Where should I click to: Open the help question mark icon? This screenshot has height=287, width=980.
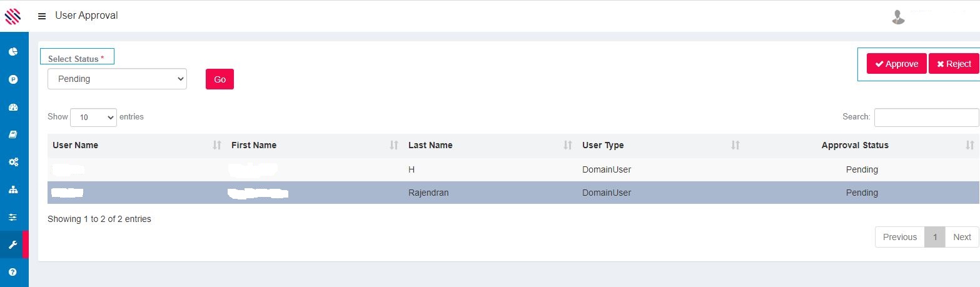coord(13,272)
